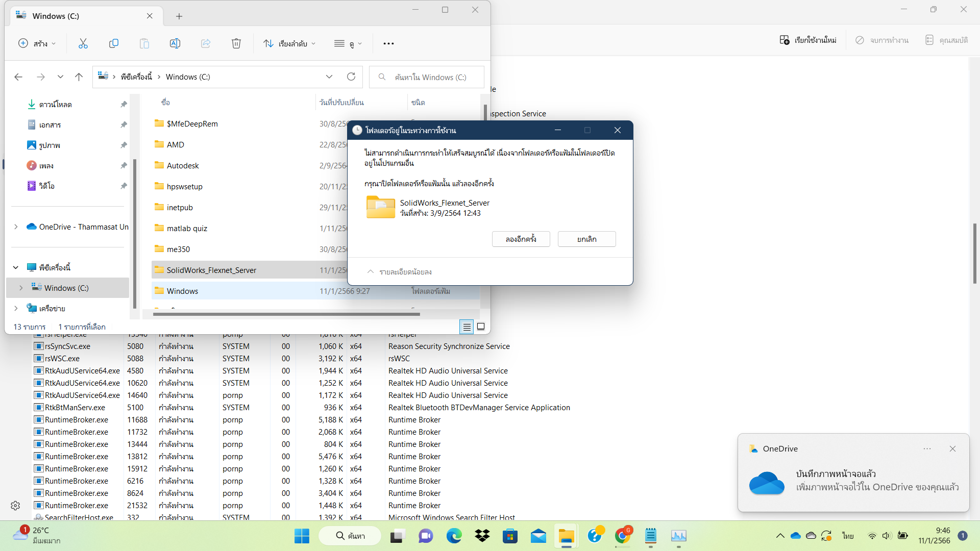The height and width of the screenshot is (551, 980).
Task: Click the Paste clipboard icon in Explorer toolbar
Action: [144, 43]
